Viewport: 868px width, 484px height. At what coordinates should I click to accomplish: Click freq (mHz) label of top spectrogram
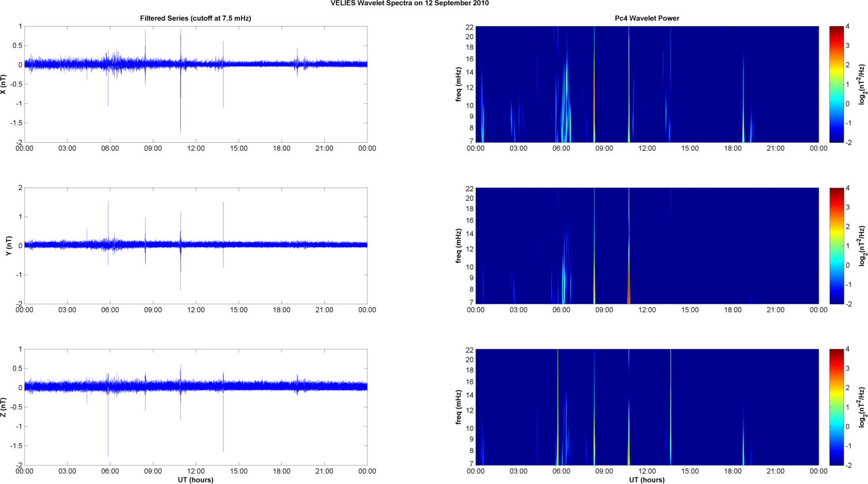[458, 84]
